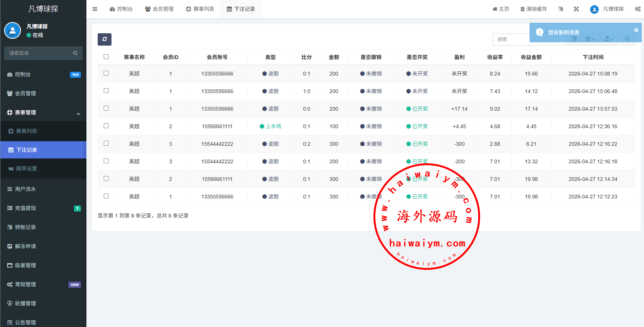This screenshot has height=327, width=644.
Task: Dismiss the new message notification
Action: tap(636, 30)
